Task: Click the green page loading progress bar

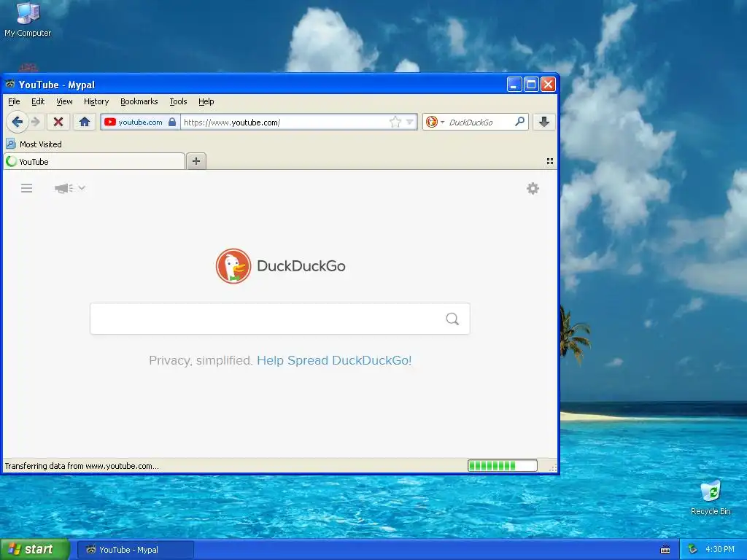Action: point(503,466)
